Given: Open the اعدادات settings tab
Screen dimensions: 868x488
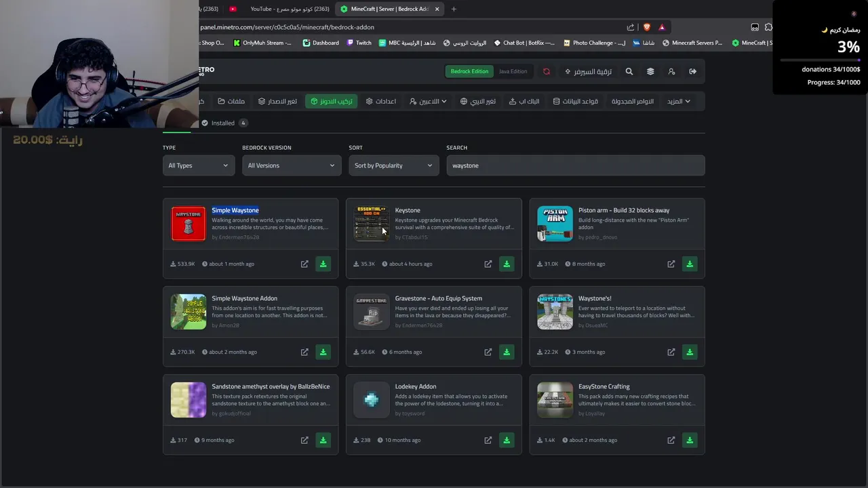Looking at the screenshot, I should tap(381, 101).
